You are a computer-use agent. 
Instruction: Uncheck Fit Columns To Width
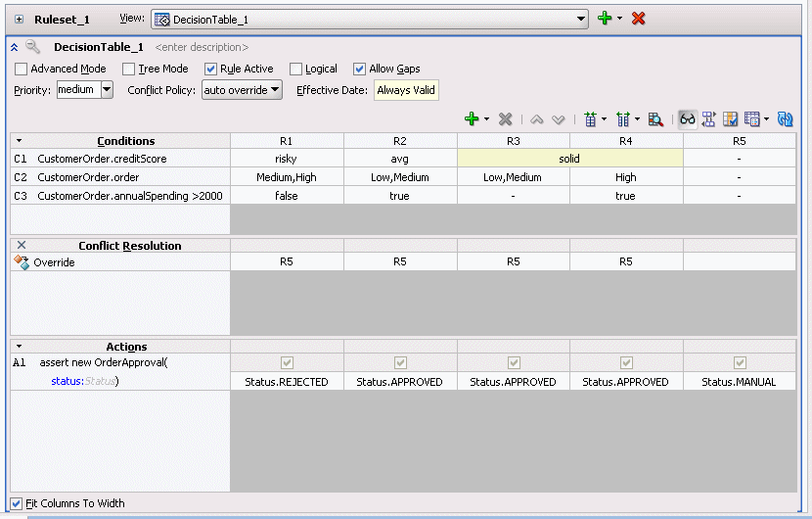16,503
